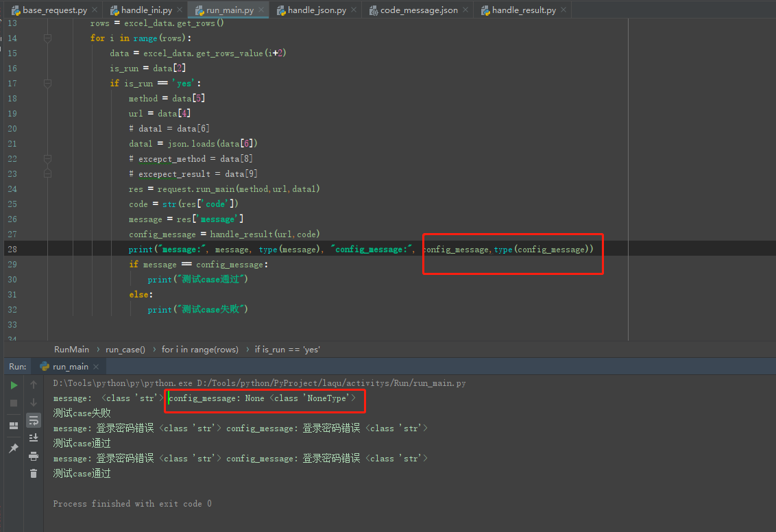Select the run_main.py editor tab
Image resolution: width=776 pixels, height=532 pixels.
[230, 10]
